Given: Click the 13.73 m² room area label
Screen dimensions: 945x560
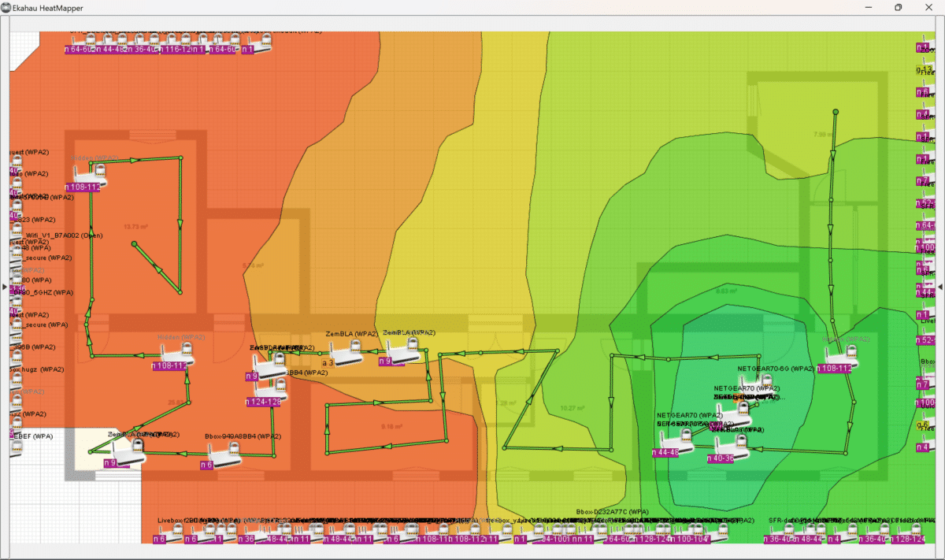Looking at the screenshot, I should coord(136,226).
